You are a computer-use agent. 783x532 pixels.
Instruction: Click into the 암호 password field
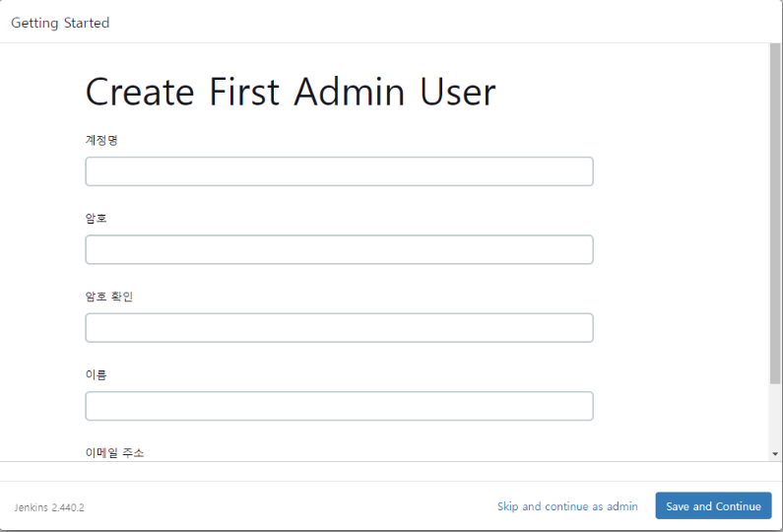coord(339,249)
